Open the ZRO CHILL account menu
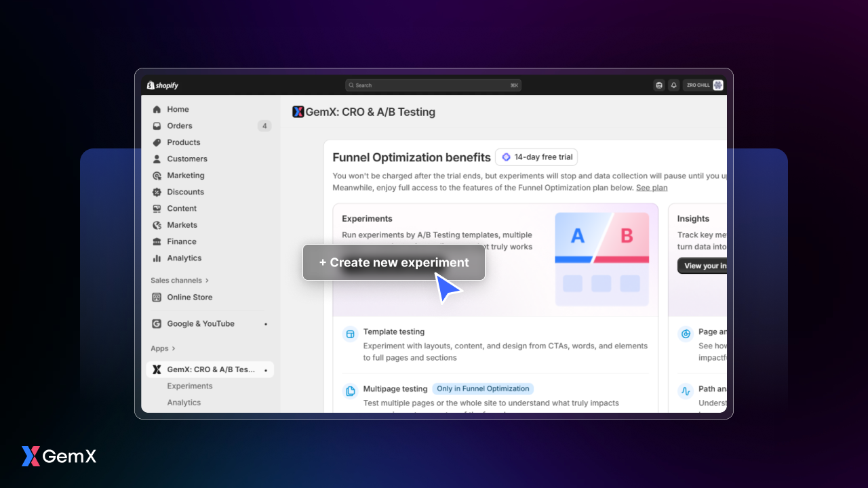Viewport: 868px width, 488px height. [705, 85]
